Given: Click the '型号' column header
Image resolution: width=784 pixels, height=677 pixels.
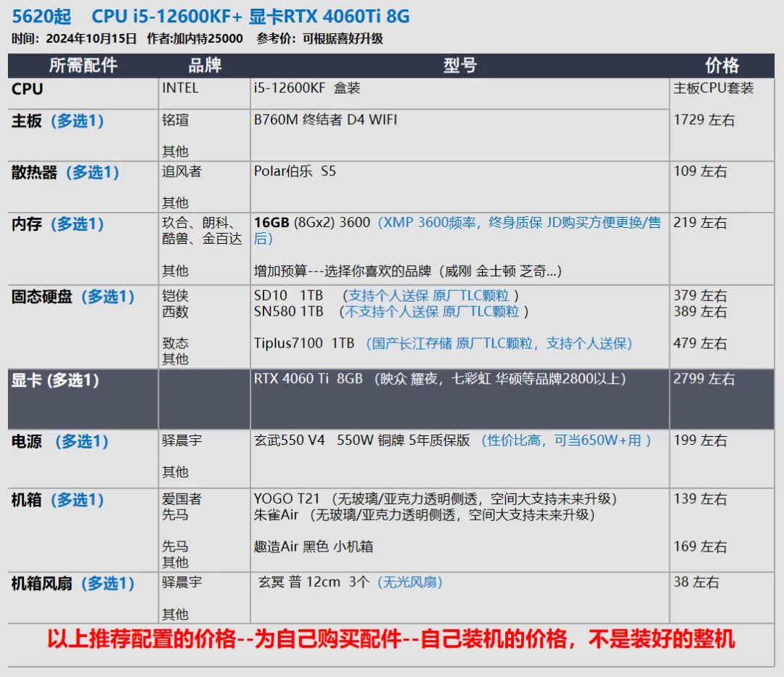Looking at the screenshot, I should [460, 65].
